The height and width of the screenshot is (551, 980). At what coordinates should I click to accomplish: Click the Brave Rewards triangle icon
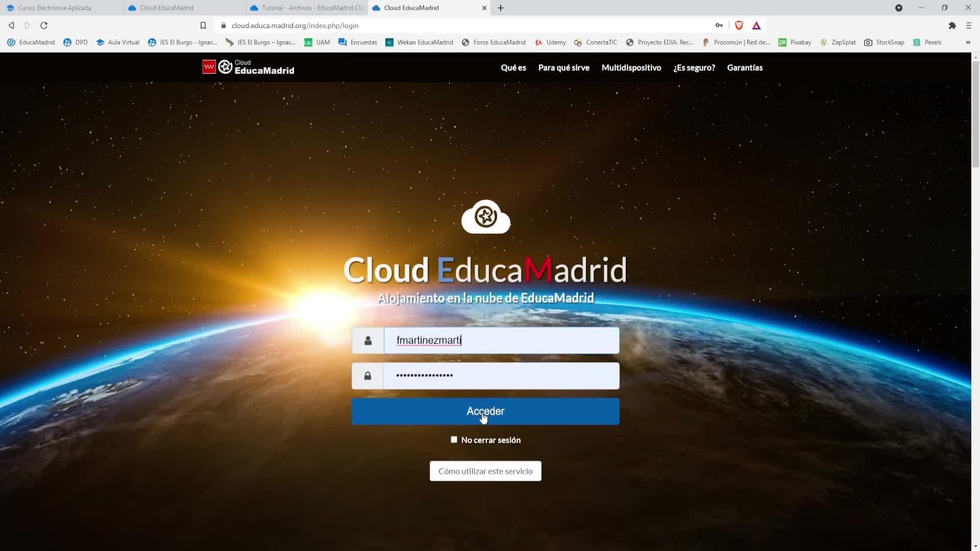(x=756, y=26)
